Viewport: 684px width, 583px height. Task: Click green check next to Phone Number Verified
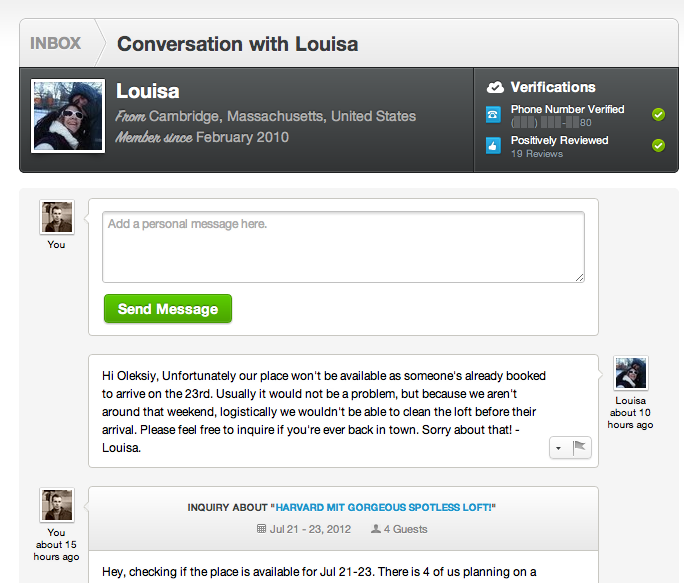[658, 115]
